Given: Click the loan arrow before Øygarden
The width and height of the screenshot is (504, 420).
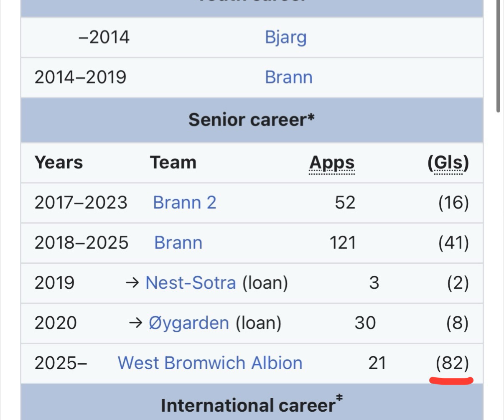Looking at the screenshot, I should (x=136, y=323).
